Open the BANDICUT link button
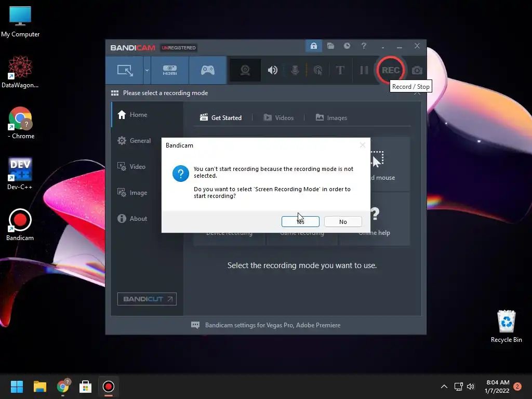The width and height of the screenshot is (532, 399). (147, 299)
